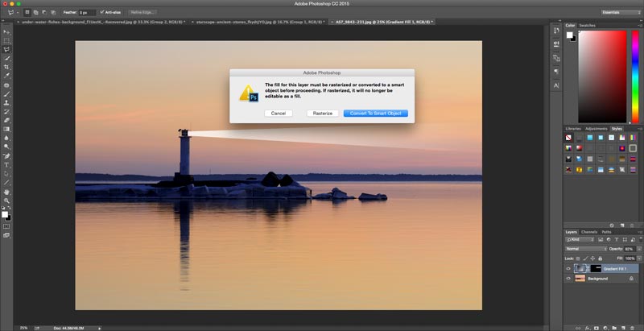Toggle lock all
Screen dimensions: 644x331
[x=600, y=259]
